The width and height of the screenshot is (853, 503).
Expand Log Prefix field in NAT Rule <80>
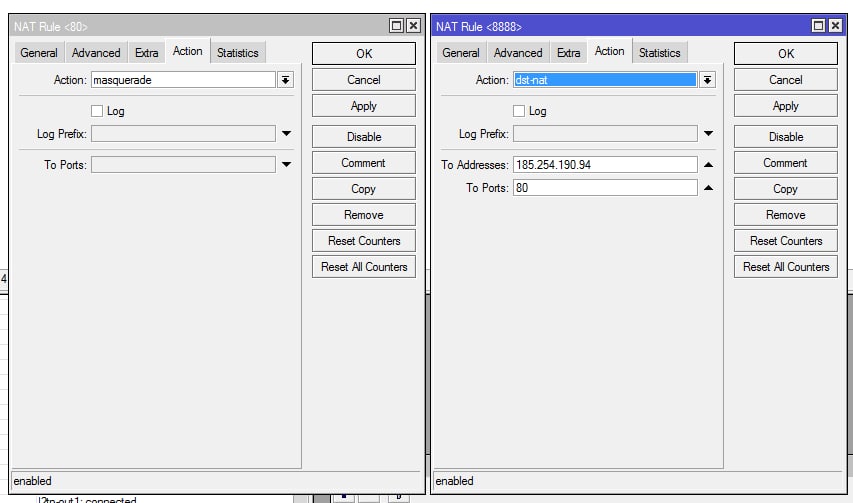tap(286, 133)
